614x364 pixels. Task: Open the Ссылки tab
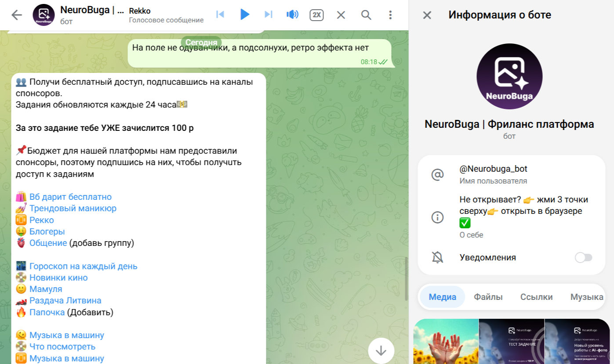coord(537,297)
